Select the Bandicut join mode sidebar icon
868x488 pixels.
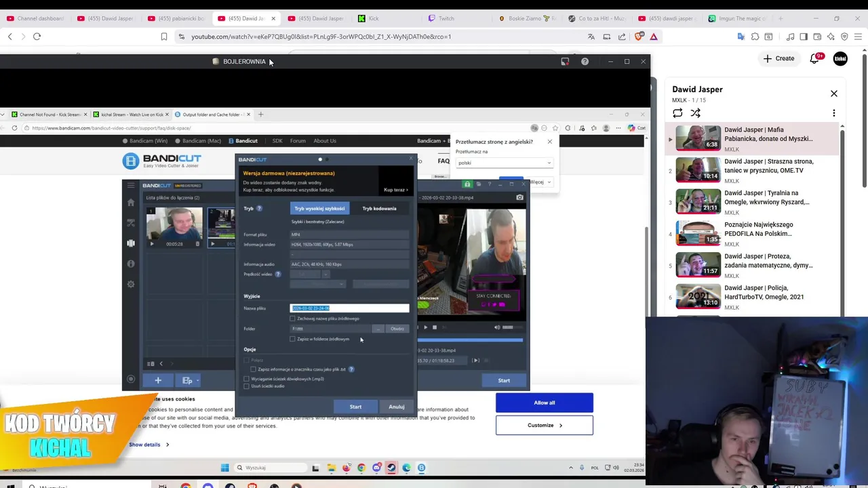click(131, 243)
